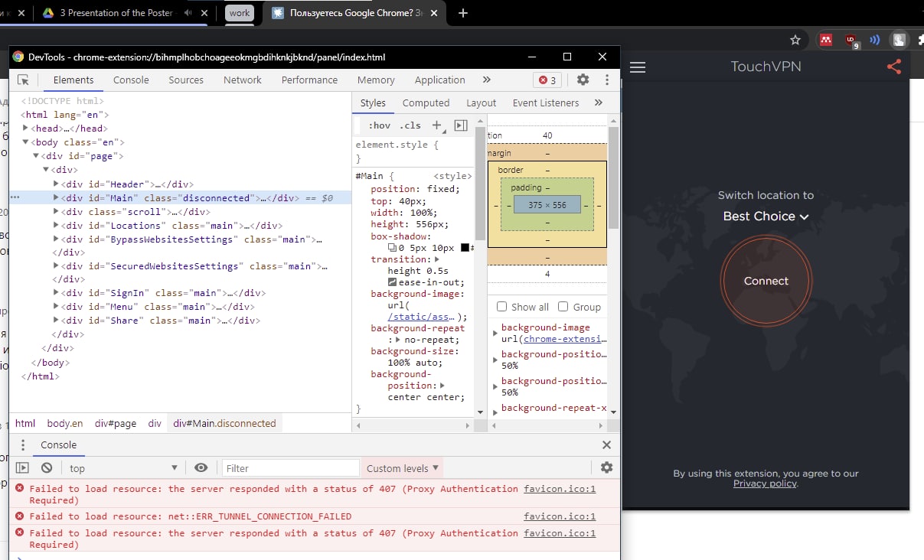The height and width of the screenshot is (560, 924).
Task: Click the console Filter input field
Action: 290,468
